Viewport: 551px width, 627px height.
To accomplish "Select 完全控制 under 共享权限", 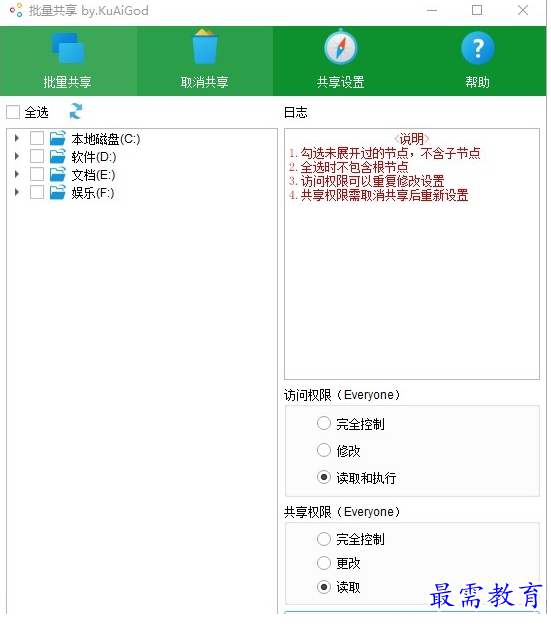I will coord(324,539).
